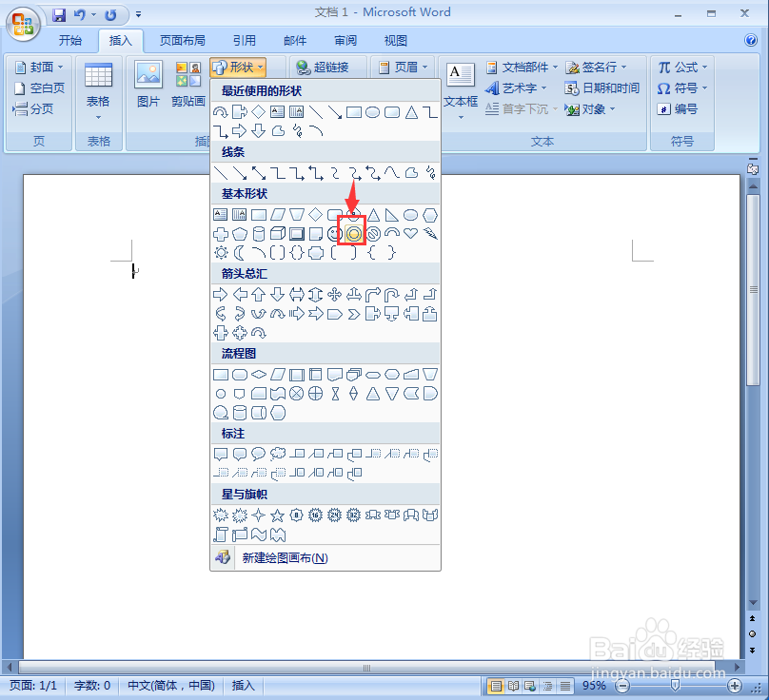The width and height of the screenshot is (769, 700).
Task: Switch to outline view
Action: (547, 686)
